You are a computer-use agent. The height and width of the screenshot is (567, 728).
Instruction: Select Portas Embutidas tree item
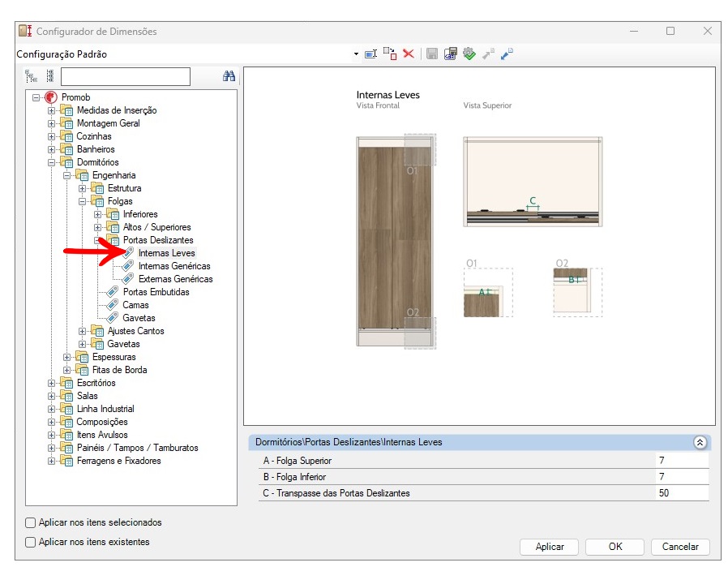coord(156,292)
